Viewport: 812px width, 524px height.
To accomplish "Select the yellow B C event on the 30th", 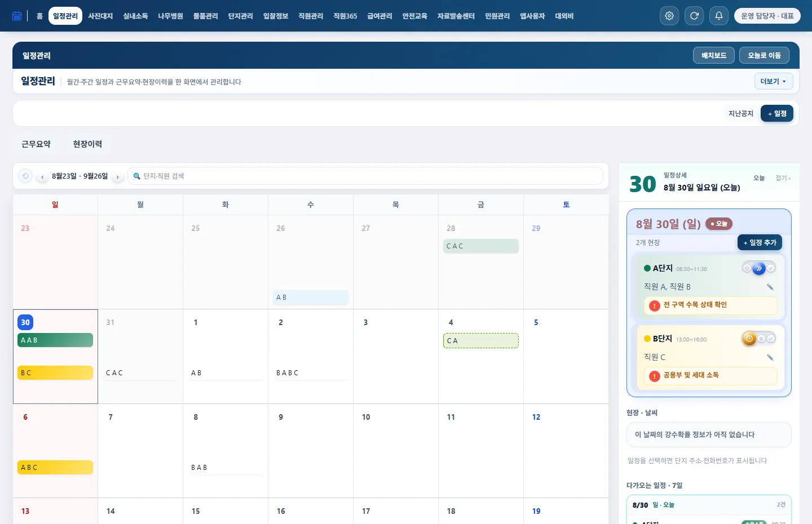I will [x=55, y=373].
